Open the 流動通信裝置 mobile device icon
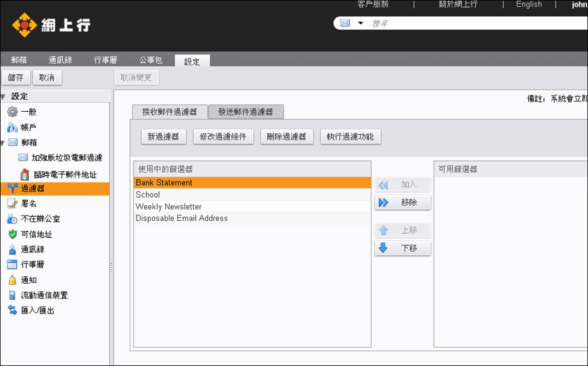The width and height of the screenshot is (588, 366). tap(12, 295)
